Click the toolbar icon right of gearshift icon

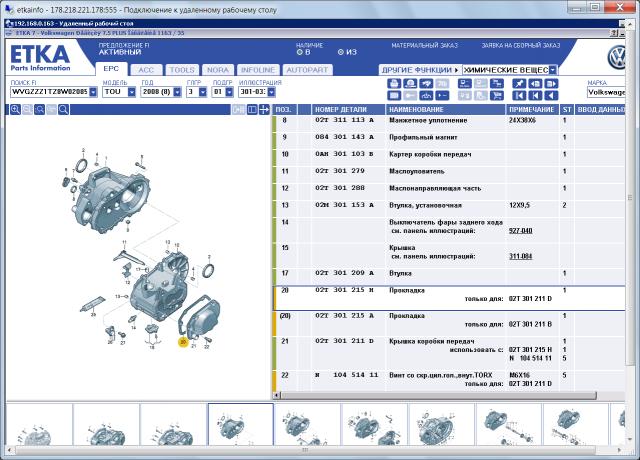point(442,95)
